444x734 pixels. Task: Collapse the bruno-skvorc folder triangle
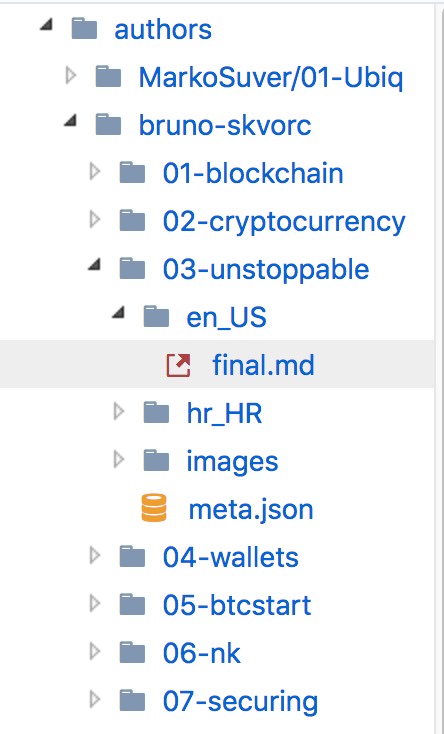point(70,121)
